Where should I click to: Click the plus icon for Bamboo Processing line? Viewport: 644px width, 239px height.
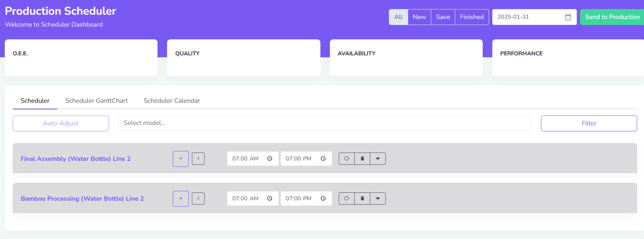(x=181, y=198)
